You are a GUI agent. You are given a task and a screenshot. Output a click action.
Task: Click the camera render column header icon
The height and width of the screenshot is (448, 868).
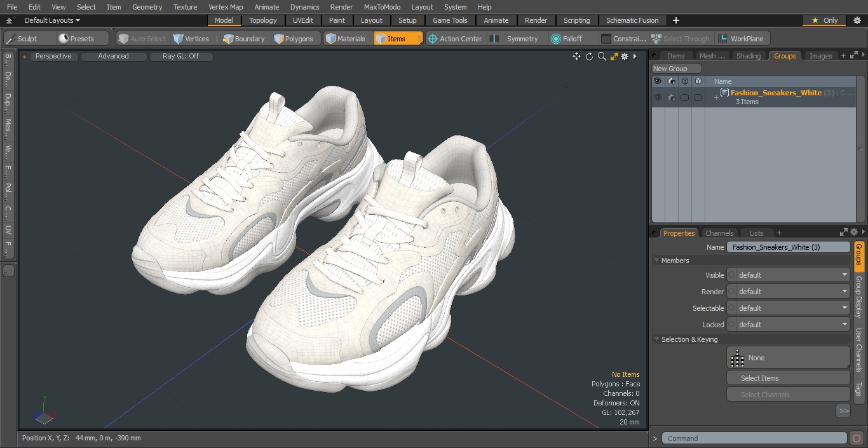click(672, 81)
